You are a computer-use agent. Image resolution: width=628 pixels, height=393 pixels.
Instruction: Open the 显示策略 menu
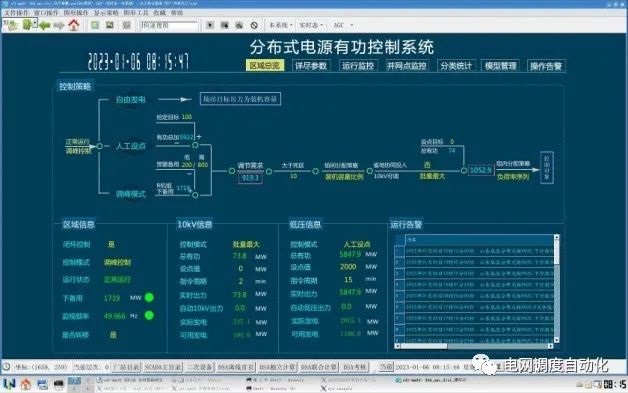click(106, 13)
